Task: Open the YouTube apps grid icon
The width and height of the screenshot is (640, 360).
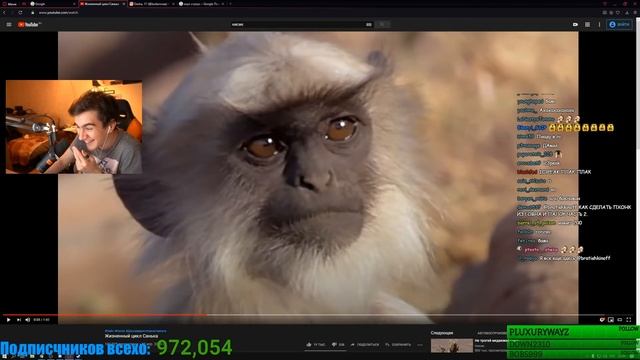Action: [587, 24]
